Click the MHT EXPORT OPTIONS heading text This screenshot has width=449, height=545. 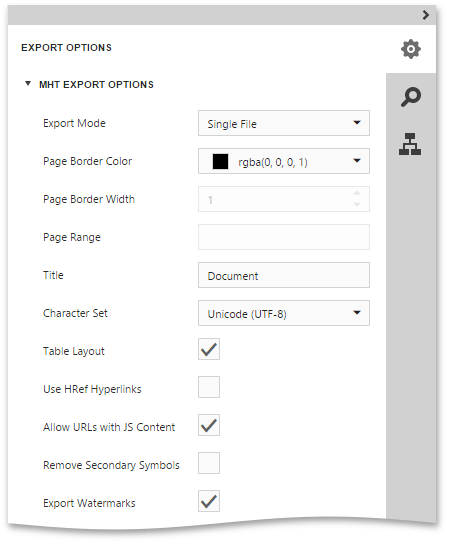(96, 84)
